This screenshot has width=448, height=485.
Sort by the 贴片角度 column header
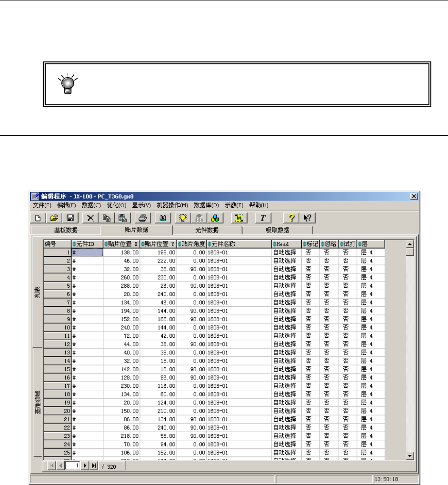coord(192,244)
